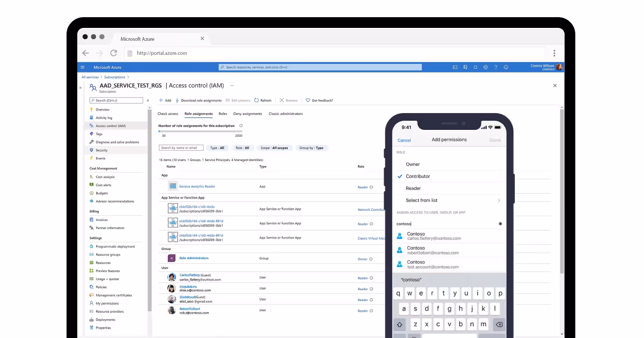Viewport: 644px width, 338px height.
Task: Click Download role assignments
Action: click(197, 100)
